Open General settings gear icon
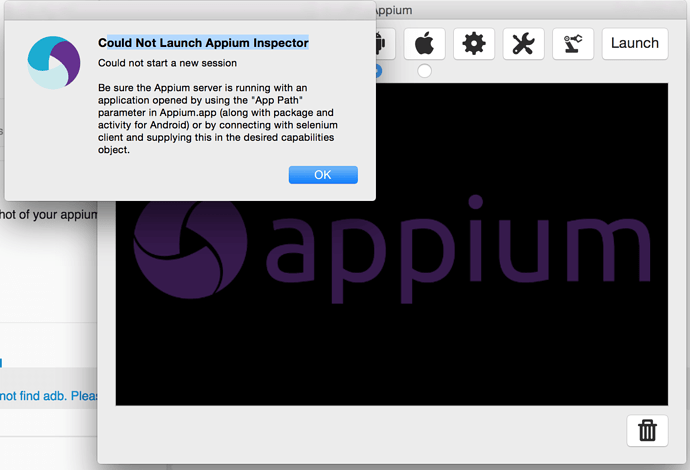 [x=474, y=44]
